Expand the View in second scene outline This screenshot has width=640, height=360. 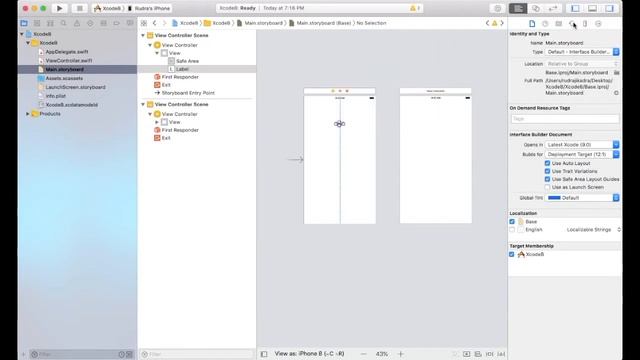(x=157, y=122)
